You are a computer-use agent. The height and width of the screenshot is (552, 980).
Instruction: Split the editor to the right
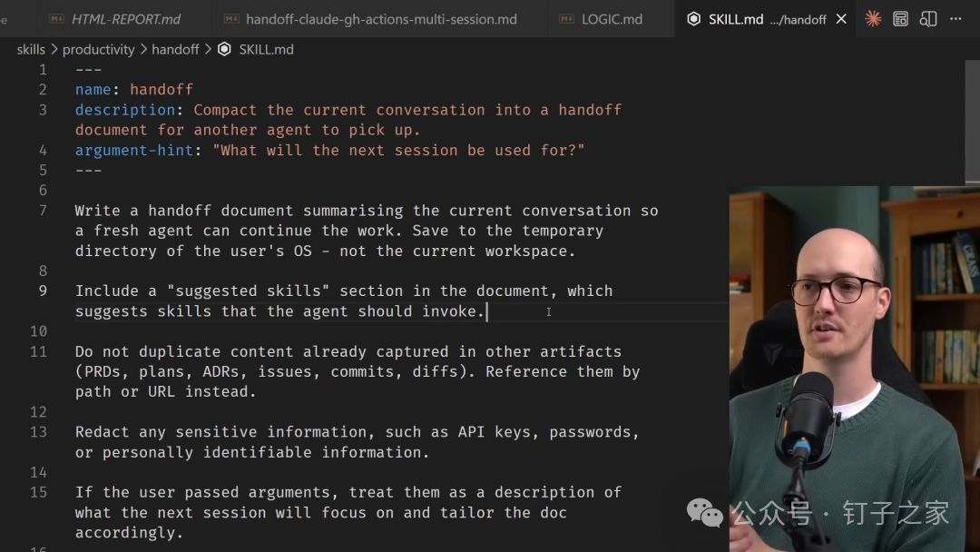point(928,19)
